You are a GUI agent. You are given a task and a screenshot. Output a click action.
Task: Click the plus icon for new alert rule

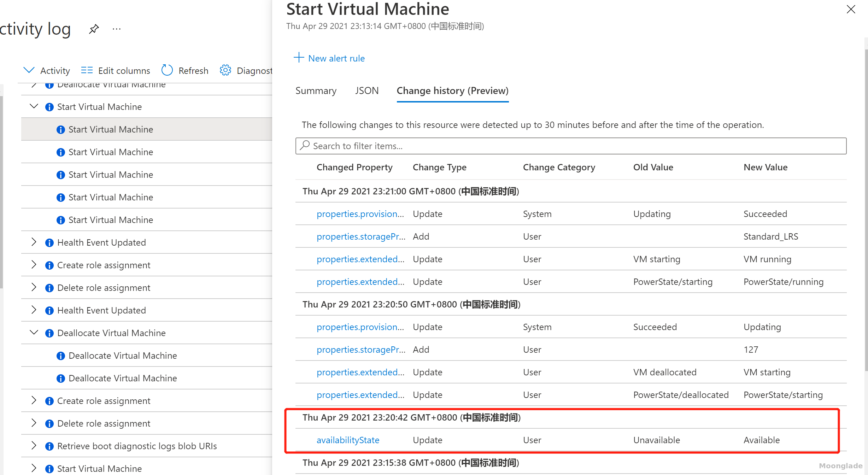tap(299, 58)
